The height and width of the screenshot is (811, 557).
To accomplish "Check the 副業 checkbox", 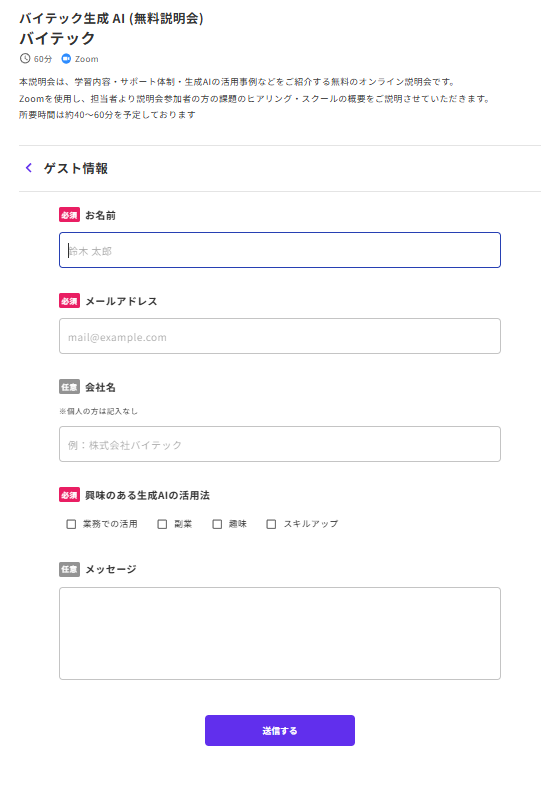I will pyautogui.click(x=162, y=524).
